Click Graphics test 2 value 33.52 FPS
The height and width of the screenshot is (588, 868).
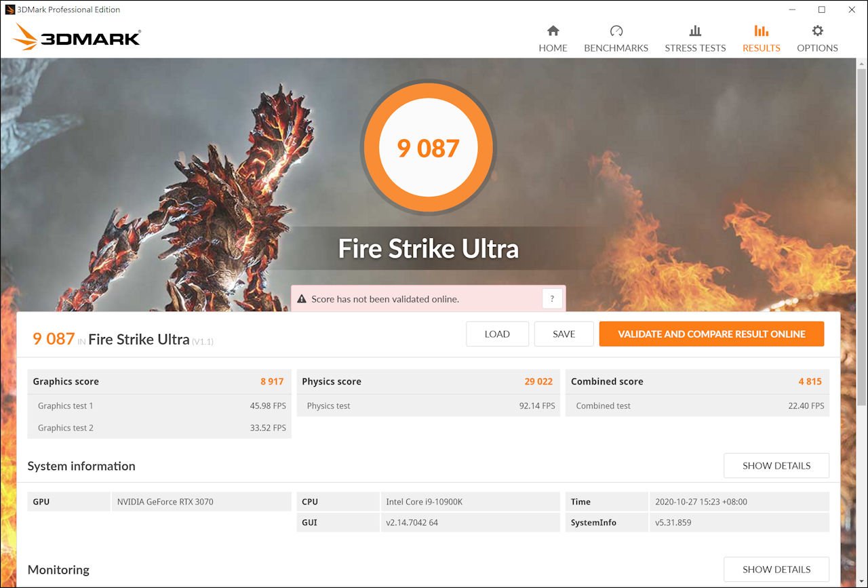pyautogui.click(x=268, y=428)
